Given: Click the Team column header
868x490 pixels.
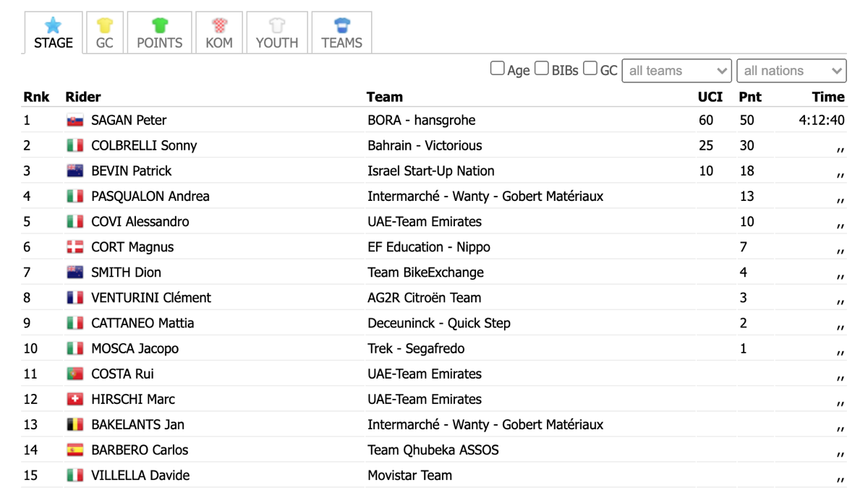Looking at the screenshot, I should tap(385, 97).
